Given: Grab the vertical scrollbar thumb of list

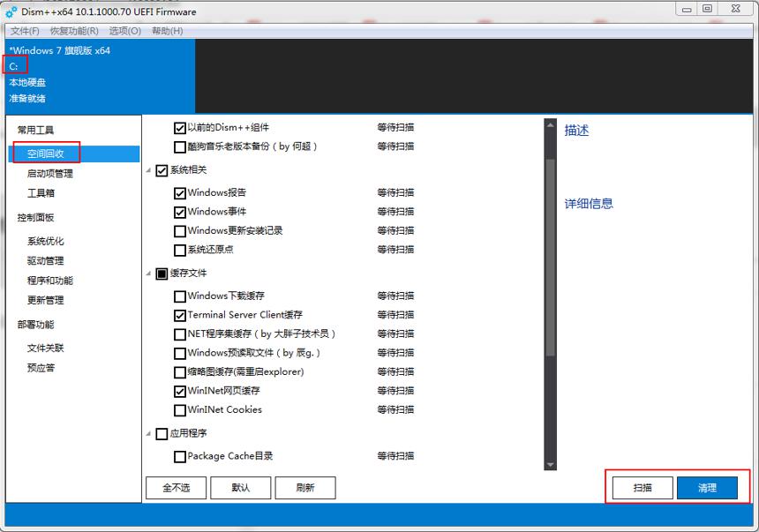Looking at the screenshot, I should (x=551, y=258).
